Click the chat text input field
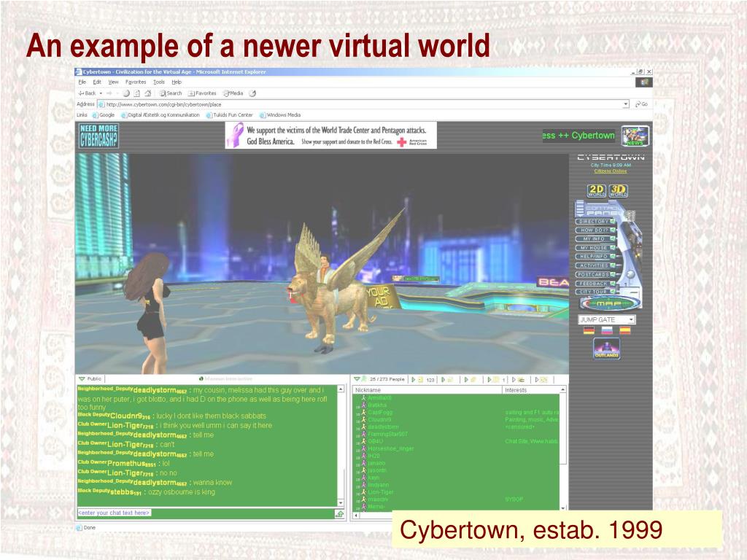This screenshot has height=560, width=747. 205,513
